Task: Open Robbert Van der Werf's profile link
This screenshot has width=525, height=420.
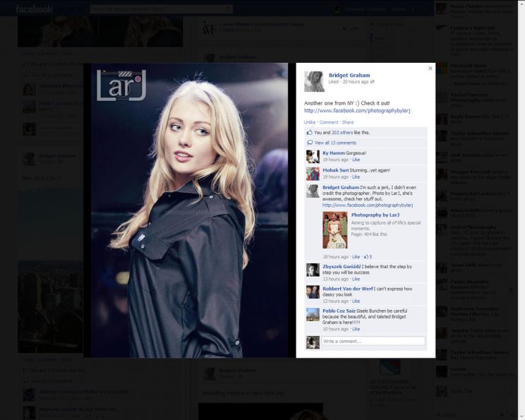Action: pyautogui.click(x=348, y=289)
